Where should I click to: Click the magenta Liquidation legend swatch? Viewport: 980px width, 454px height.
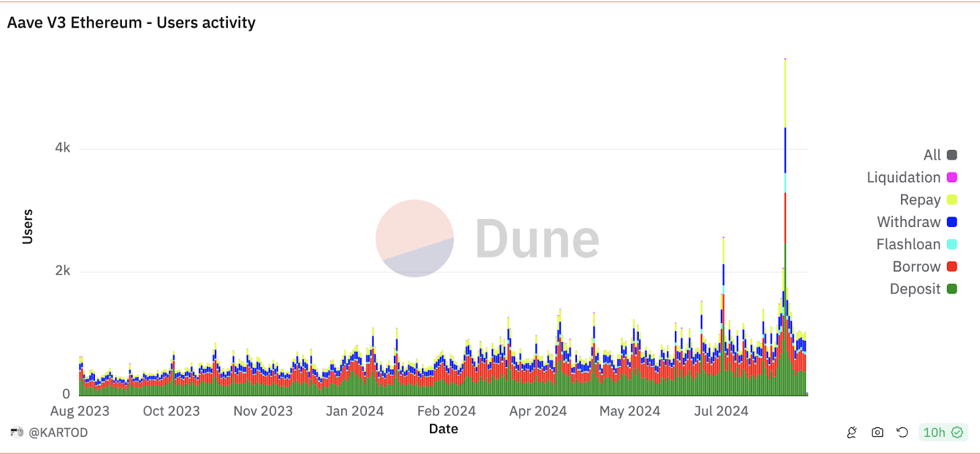pyautogui.click(x=952, y=177)
